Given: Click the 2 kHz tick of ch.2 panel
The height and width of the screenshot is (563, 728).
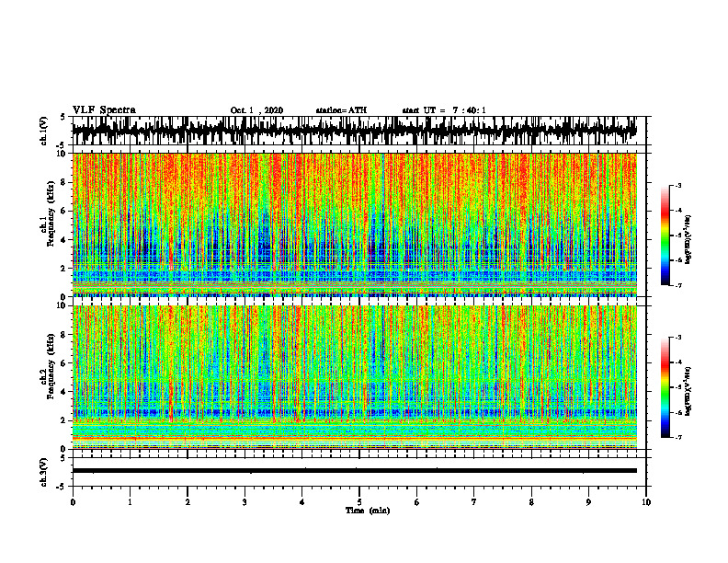Looking at the screenshot, I should point(64,420).
